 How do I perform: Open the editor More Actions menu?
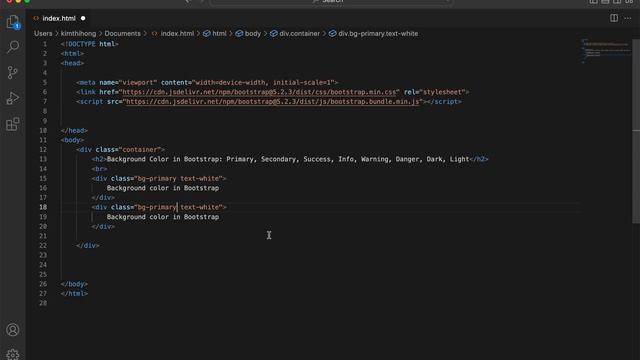coord(628,18)
